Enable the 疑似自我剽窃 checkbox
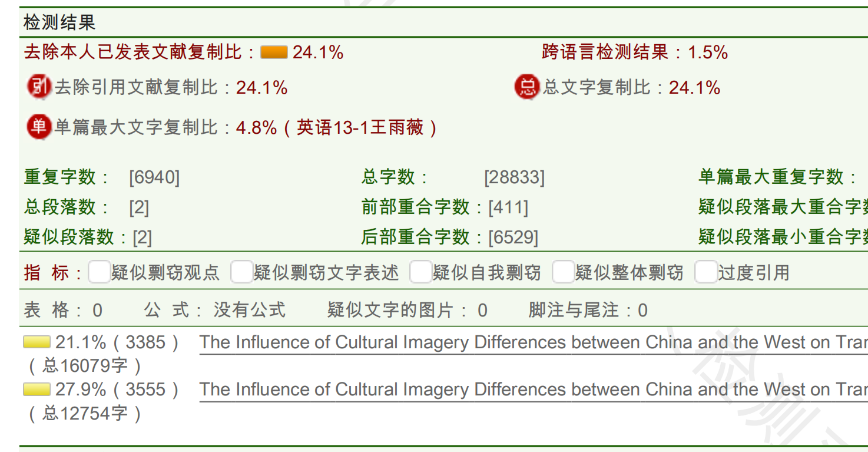The height and width of the screenshot is (452, 868). pos(420,272)
